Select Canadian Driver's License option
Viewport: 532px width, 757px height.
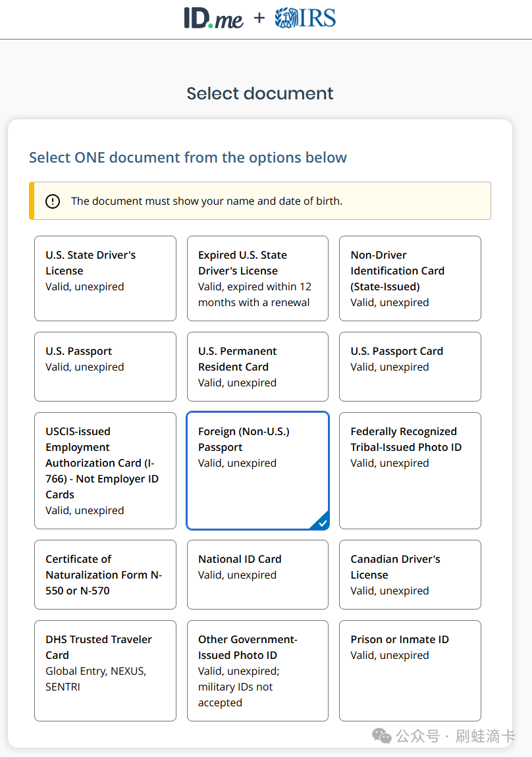(410, 575)
